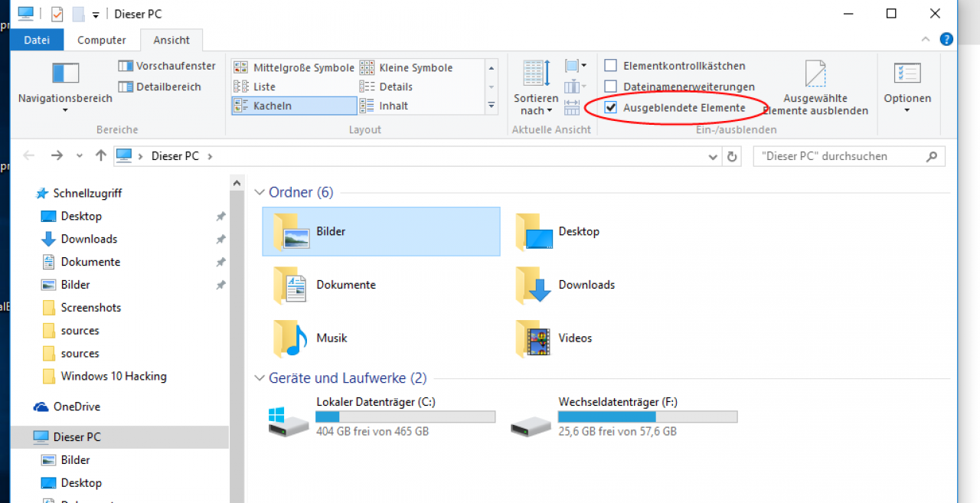Select the Bilder folder tile
This screenshot has height=503, width=980.
[x=381, y=231]
